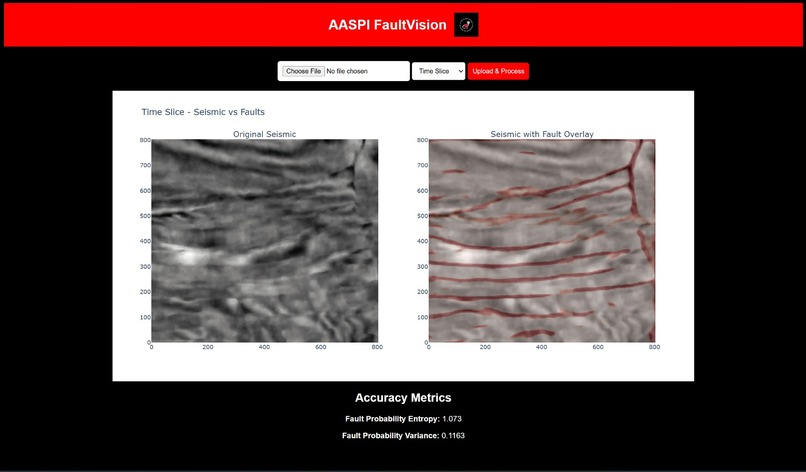
Task: Click the Fault Probability Entropy value 1.073
Action: pyautogui.click(x=452, y=419)
